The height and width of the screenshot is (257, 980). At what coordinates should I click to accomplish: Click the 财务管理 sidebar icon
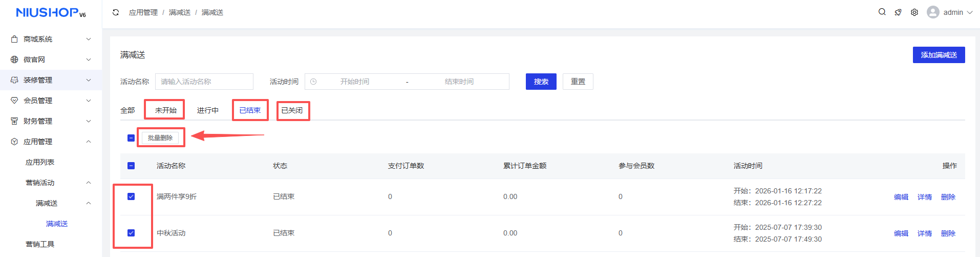[x=14, y=121]
